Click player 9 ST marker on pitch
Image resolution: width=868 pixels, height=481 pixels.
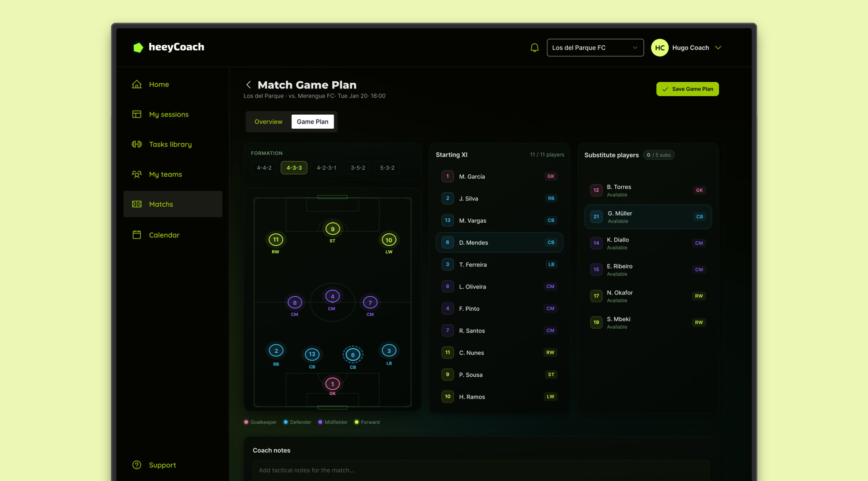(x=332, y=229)
